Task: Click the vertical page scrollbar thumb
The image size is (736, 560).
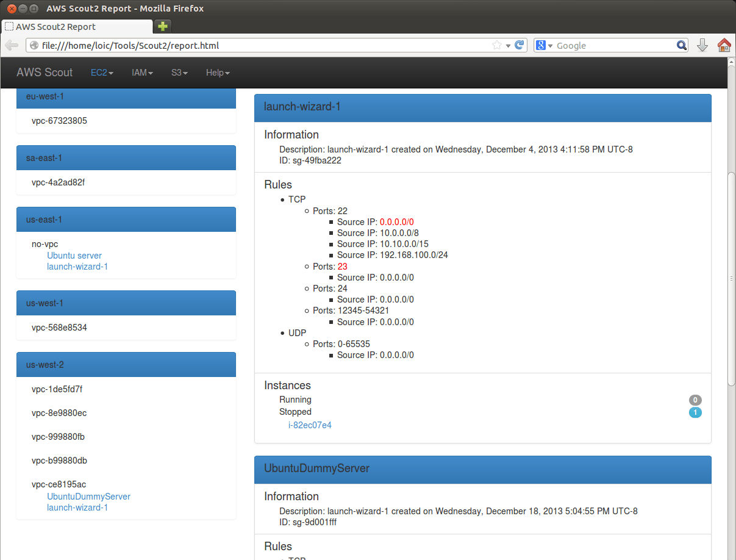Action: coord(732,279)
